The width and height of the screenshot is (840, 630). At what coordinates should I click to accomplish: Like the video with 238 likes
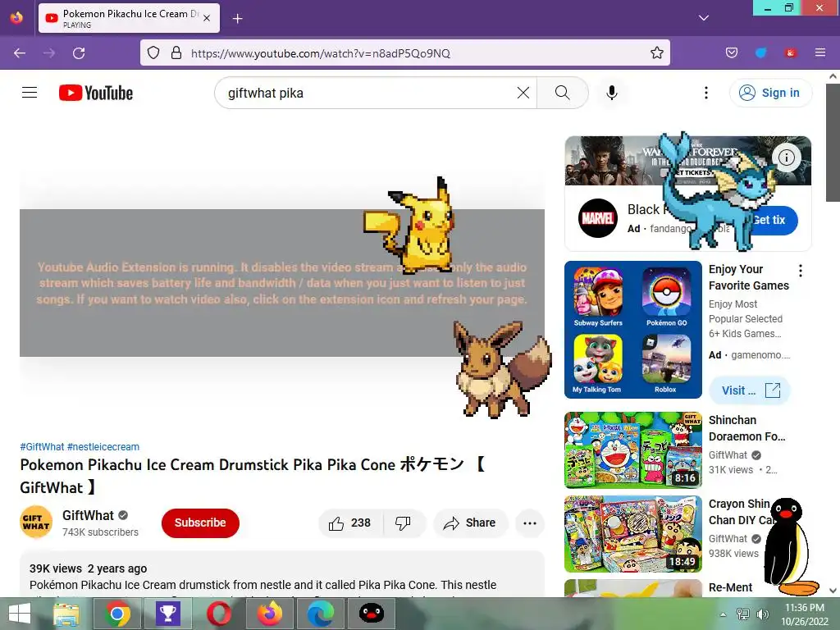pos(351,523)
